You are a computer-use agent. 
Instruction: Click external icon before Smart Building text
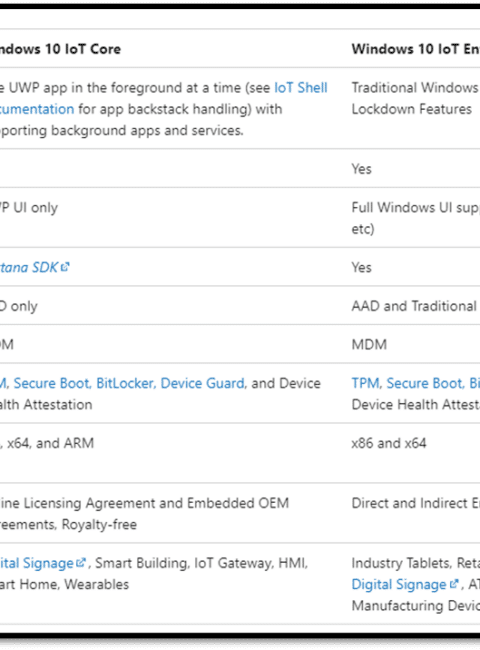tap(81, 563)
